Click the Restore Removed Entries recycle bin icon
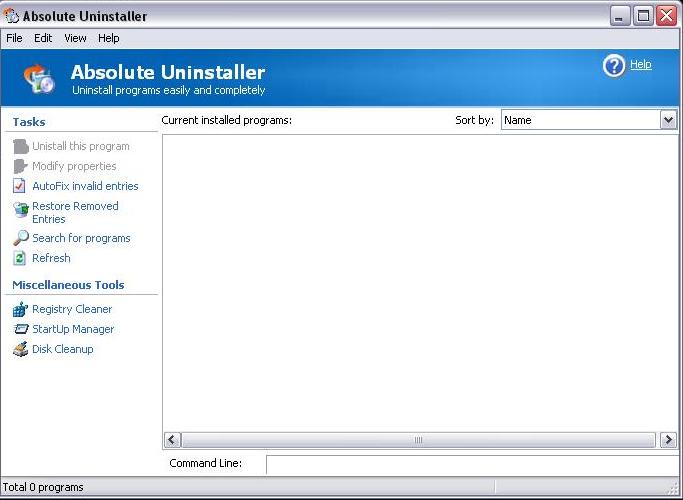The width and height of the screenshot is (683, 500). pos(20,209)
